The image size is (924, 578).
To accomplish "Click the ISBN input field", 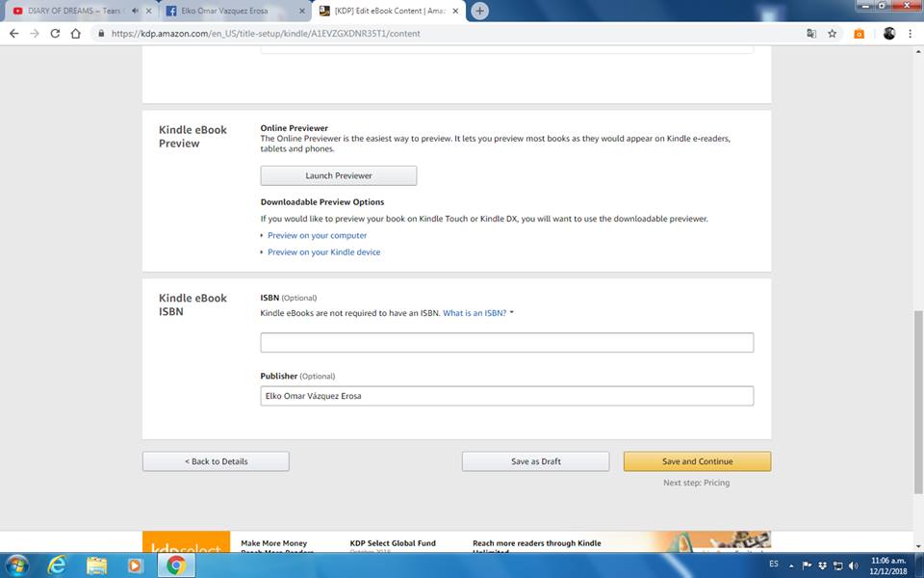I will pyautogui.click(x=506, y=343).
